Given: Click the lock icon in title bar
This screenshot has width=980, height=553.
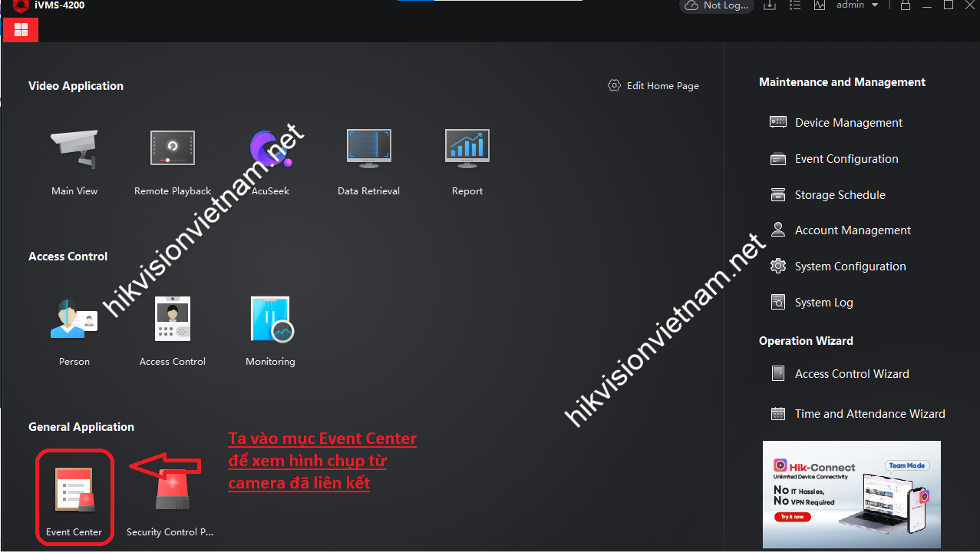Looking at the screenshot, I should click(x=906, y=5).
